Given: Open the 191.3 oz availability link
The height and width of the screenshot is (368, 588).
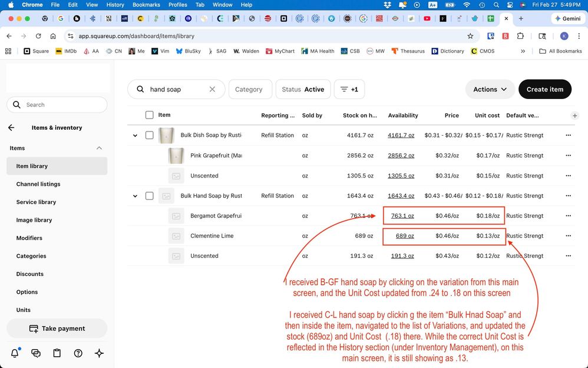Looking at the screenshot, I should click(x=402, y=256).
